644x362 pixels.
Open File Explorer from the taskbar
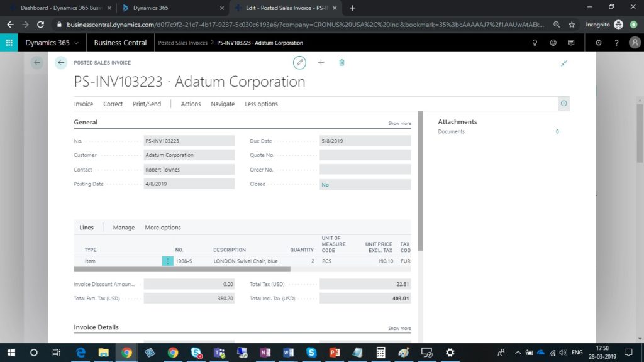pyautogui.click(x=104, y=353)
